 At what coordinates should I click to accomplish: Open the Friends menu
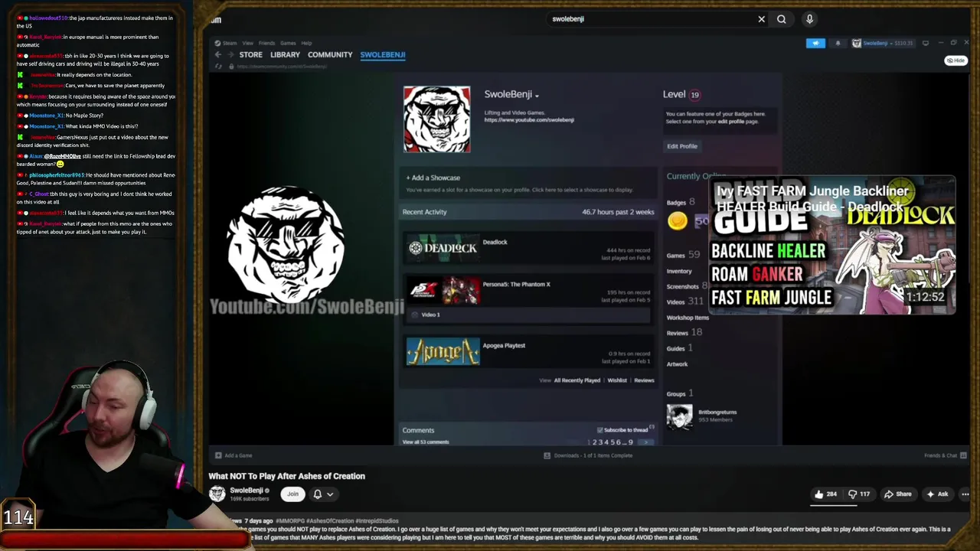coord(266,43)
